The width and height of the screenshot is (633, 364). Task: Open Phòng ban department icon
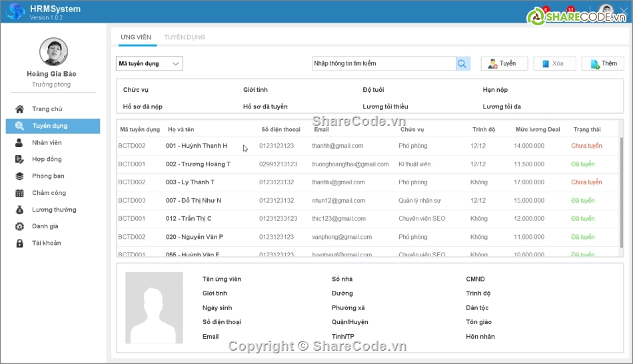coord(19,176)
